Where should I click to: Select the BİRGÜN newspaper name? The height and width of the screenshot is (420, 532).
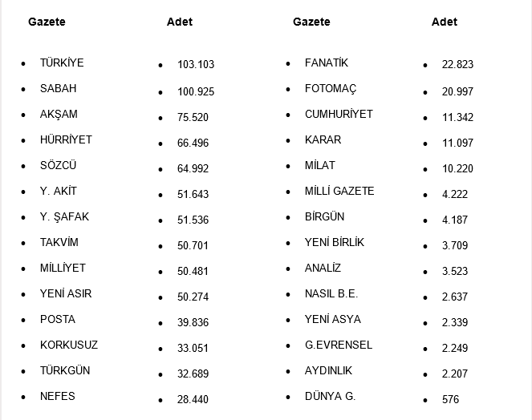[x=324, y=216]
